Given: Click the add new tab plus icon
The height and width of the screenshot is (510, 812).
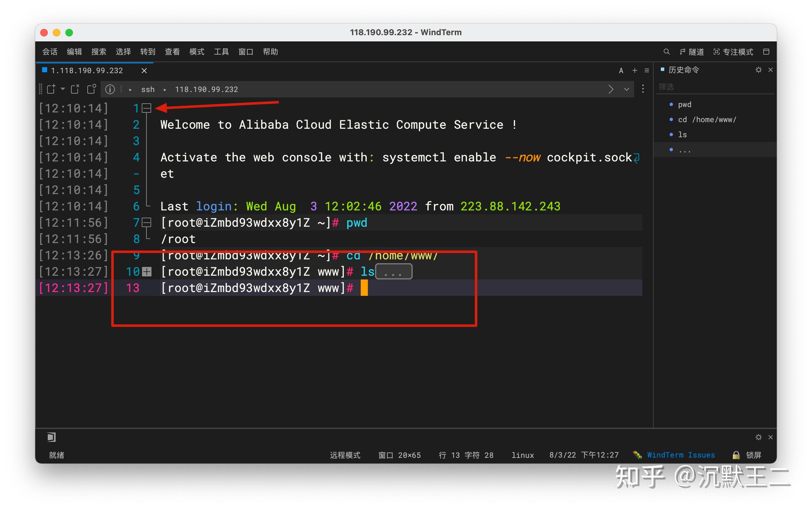Looking at the screenshot, I should [635, 70].
